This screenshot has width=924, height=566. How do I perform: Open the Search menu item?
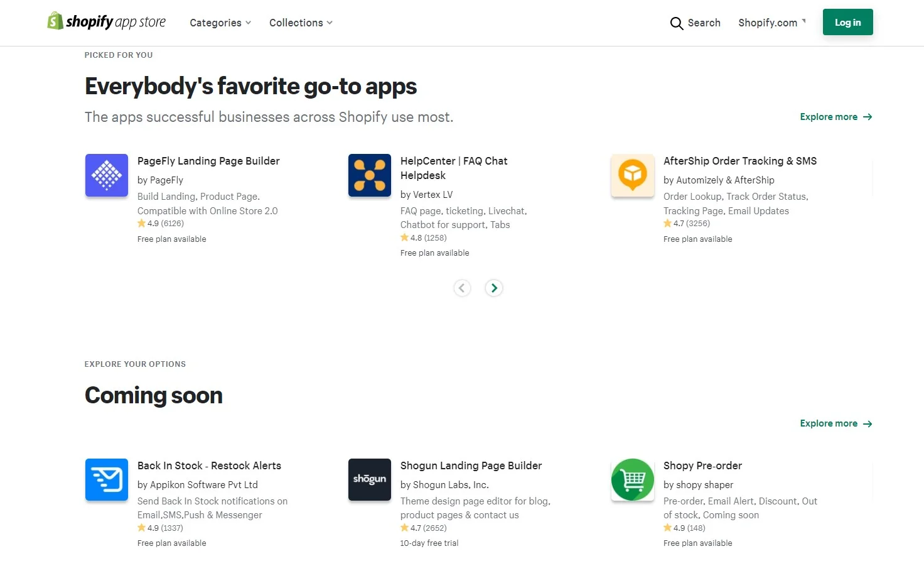click(x=696, y=23)
